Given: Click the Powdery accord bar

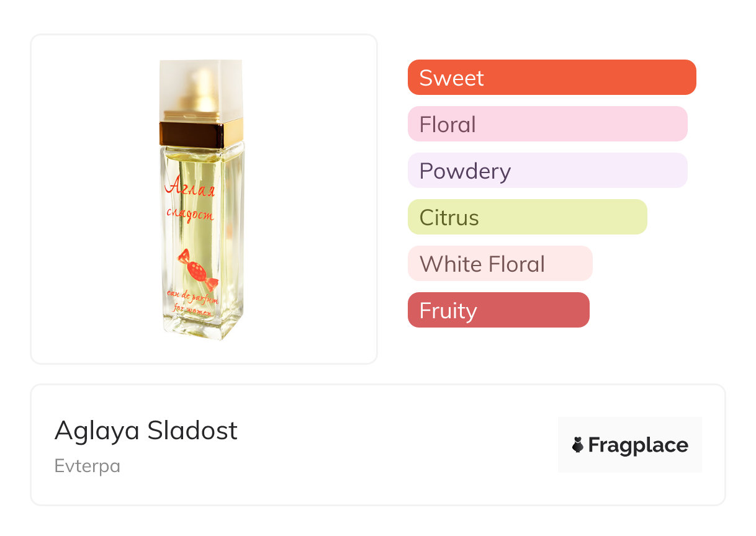Looking at the screenshot, I should tap(547, 171).
